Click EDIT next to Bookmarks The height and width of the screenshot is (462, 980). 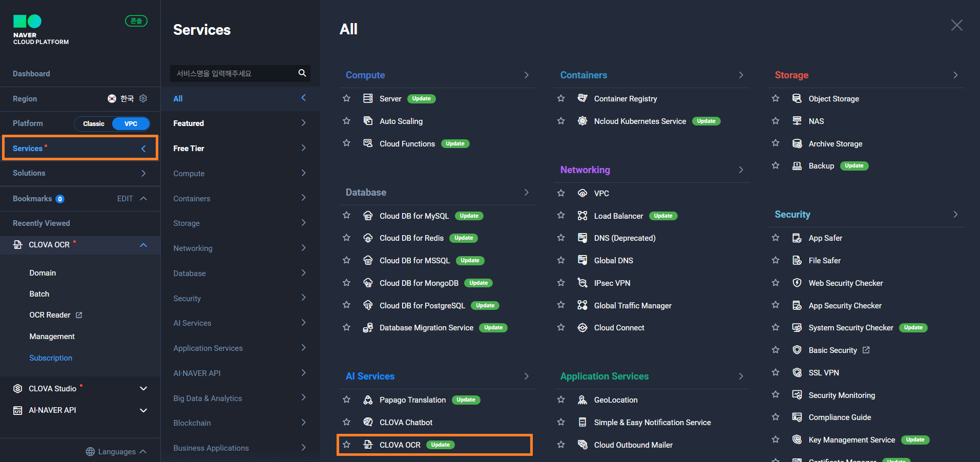pyautogui.click(x=125, y=199)
